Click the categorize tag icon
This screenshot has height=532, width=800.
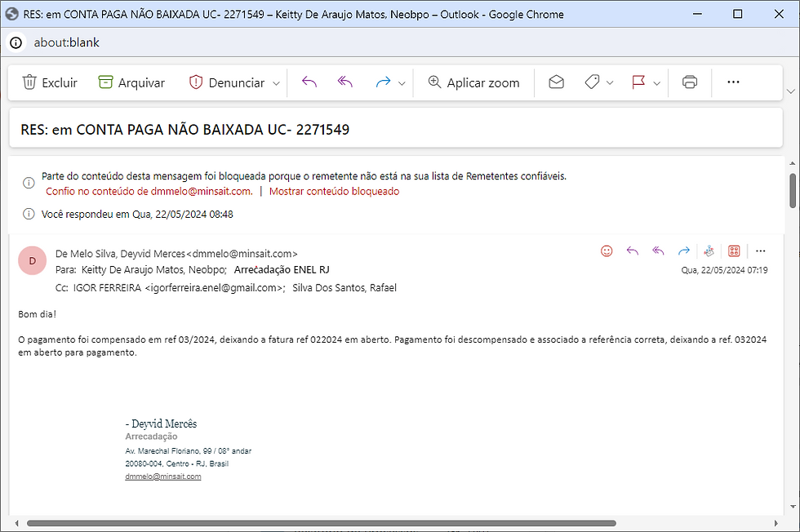[592, 82]
